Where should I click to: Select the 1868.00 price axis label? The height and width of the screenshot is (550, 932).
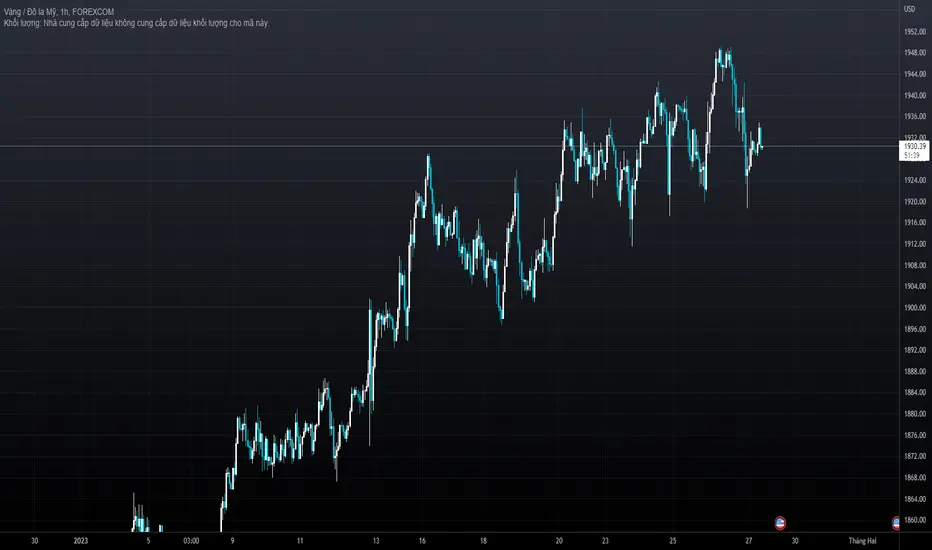[915, 477]
